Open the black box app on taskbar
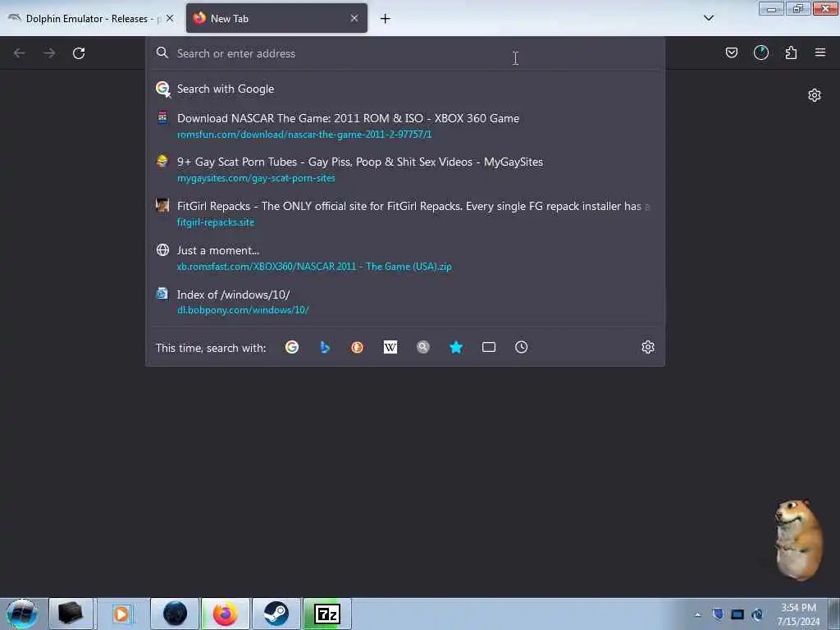The image size is (840, 630). (71, 614)
